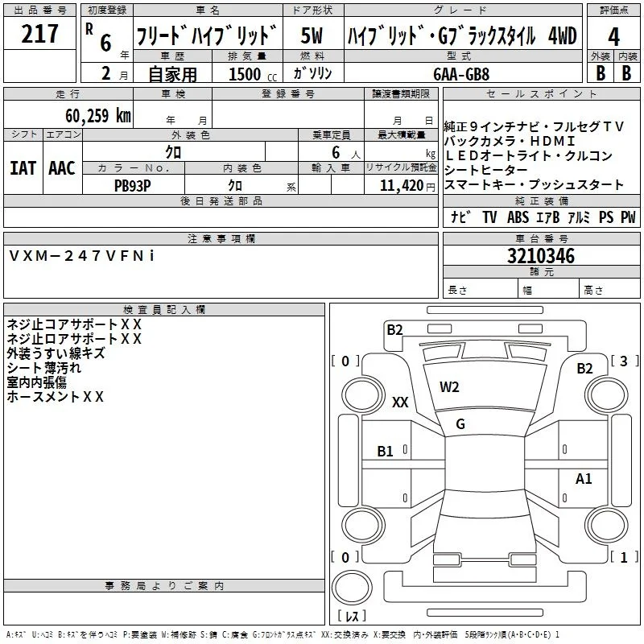Viewport: 644px width, 644px height.
Task: Click the 注意事項欄 section header
Action: click(221, 238)
